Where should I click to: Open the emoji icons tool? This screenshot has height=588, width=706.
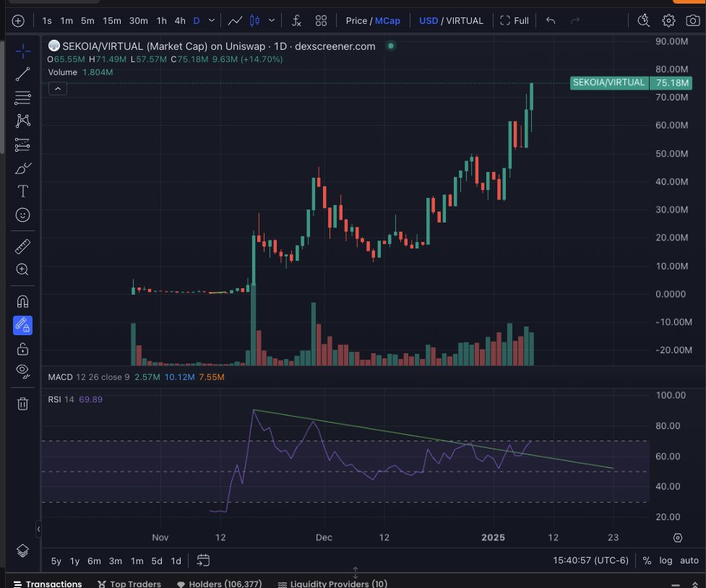pos(22,215)
